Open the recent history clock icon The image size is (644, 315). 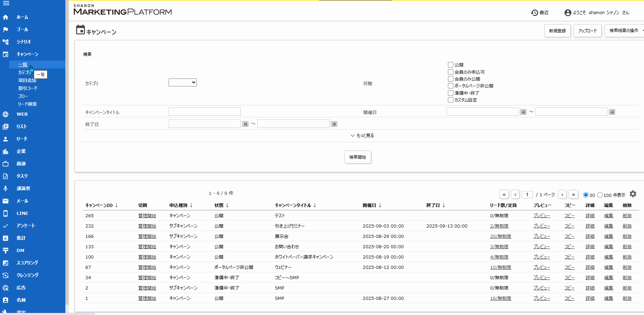tap(535, 13)
